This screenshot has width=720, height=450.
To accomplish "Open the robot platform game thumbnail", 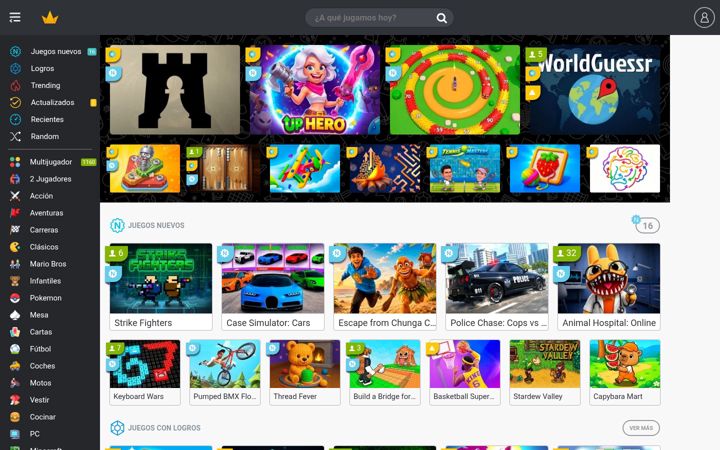I will pyautogui.click(x=145, y=169).
